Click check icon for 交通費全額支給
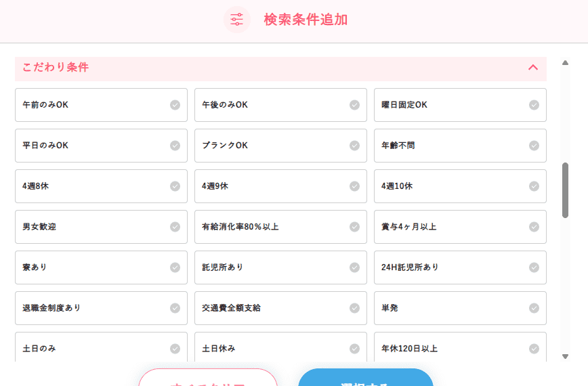This screenshot has width=588, height=386. [354, 308]
